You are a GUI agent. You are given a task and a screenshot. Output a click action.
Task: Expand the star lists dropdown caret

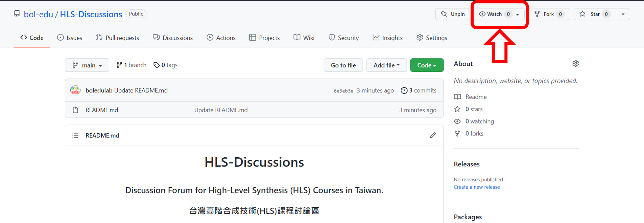(x=623, y=14)
